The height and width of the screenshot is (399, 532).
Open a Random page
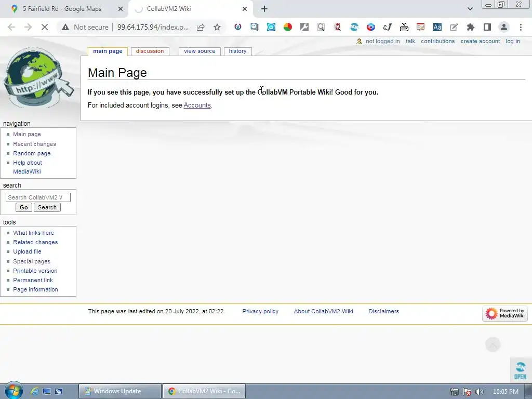[32, 153]
